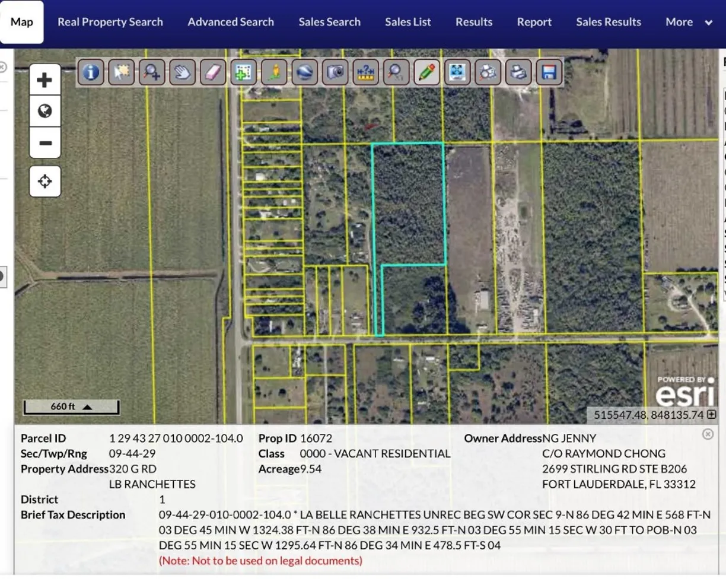Image resolution: width=726 pixels, height=588 pixels.
Task: Toggle the globe basemap view
Action: point(44,112)
